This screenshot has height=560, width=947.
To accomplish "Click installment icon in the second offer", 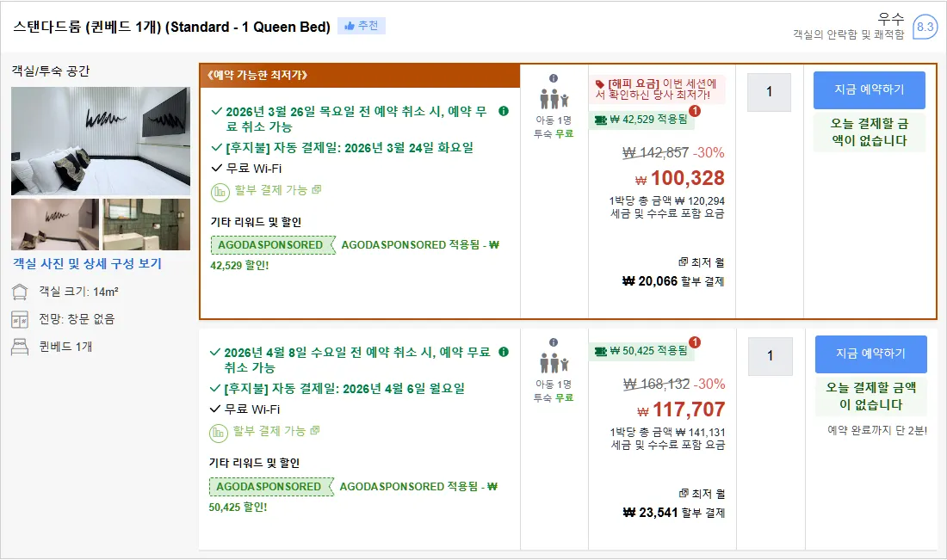I will [218, 433].
